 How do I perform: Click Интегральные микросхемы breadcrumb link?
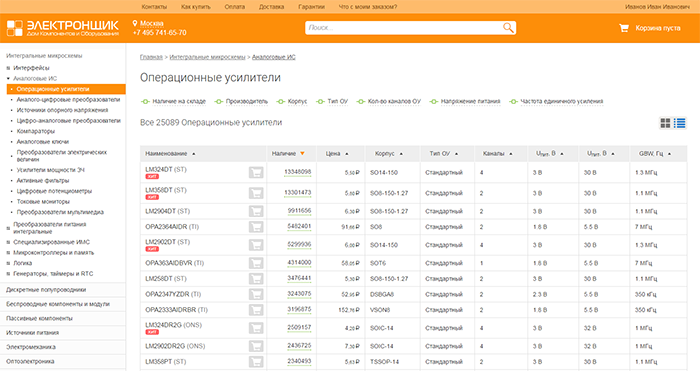coord(208,57)
